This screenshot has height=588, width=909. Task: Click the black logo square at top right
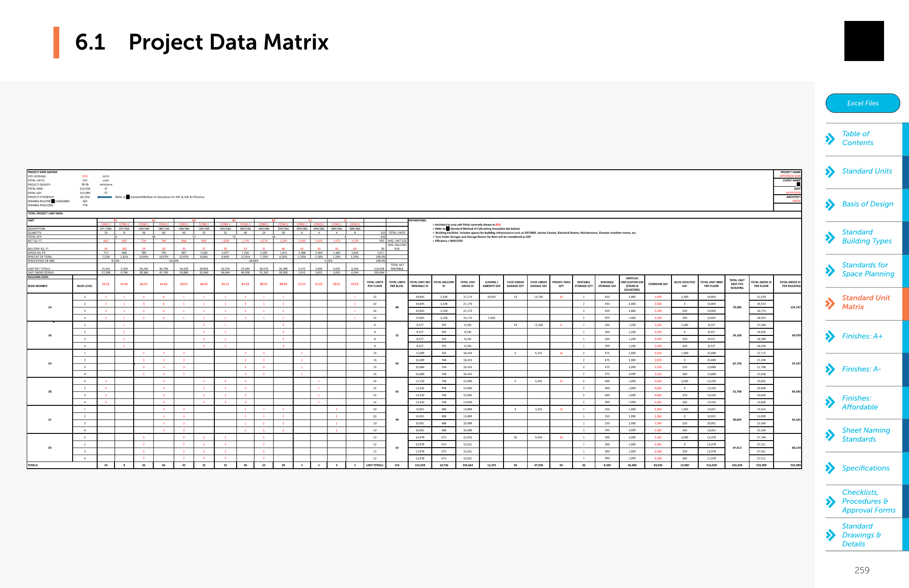[x=864, y=41]
